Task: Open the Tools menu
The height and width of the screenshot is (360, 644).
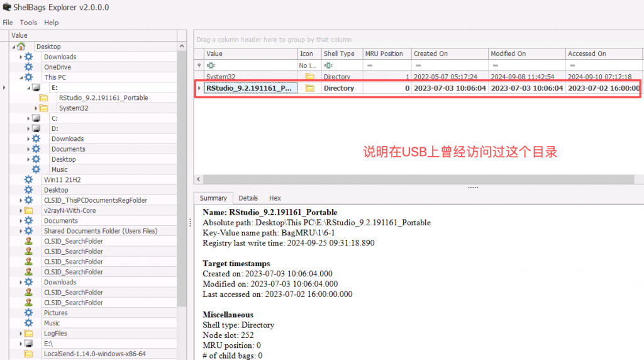Action: (x=28, y=22)
